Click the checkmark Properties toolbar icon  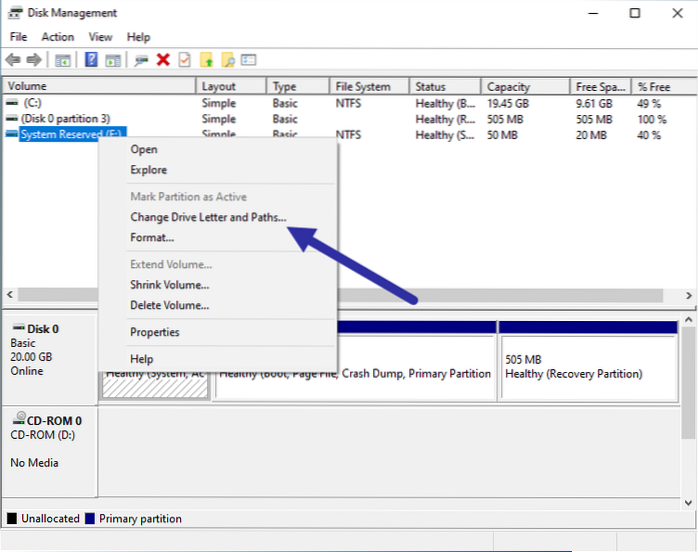[184, 60]
